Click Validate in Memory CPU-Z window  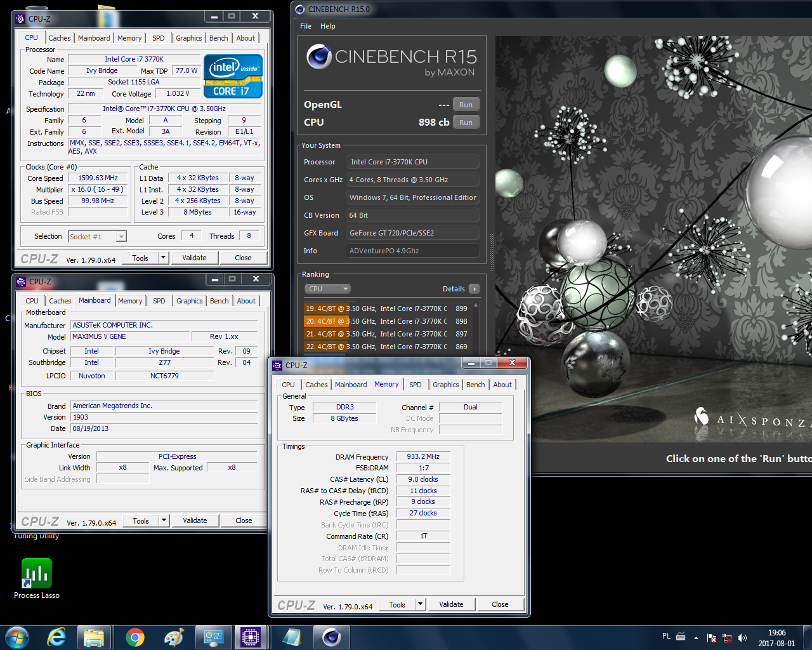[451, 604]
